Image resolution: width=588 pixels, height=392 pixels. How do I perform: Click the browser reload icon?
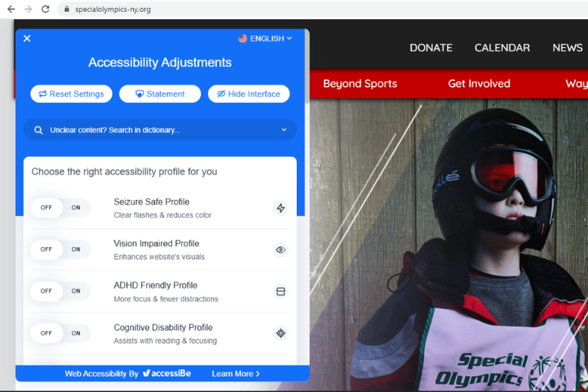[46, 10]
